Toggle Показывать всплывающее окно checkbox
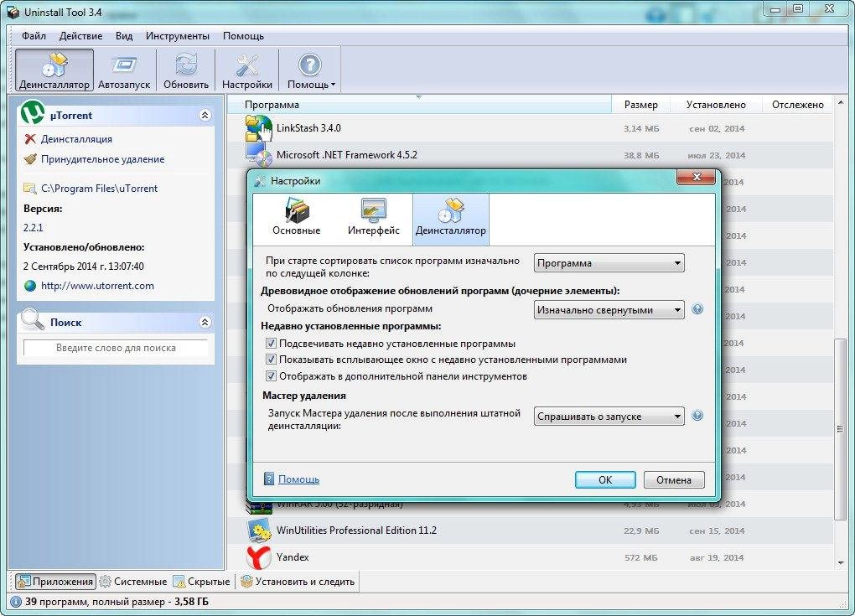 click(x=271, y=360)
